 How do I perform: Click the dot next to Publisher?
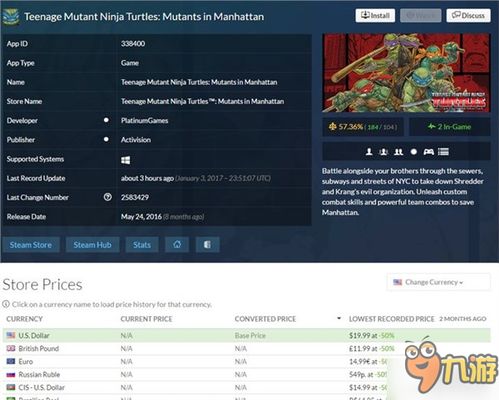106,139
